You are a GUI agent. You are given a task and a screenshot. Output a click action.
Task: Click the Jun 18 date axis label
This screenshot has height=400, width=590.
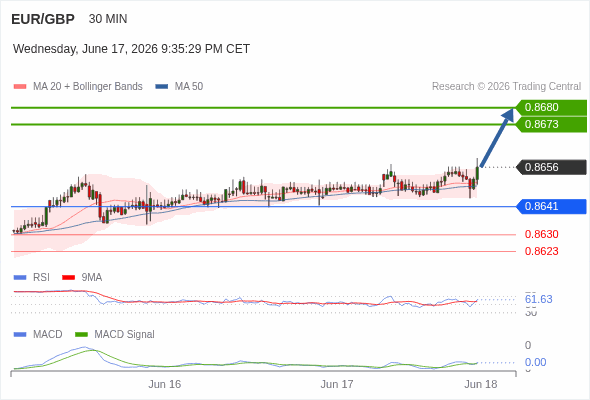pyautogui.click(x=481, y=384)
